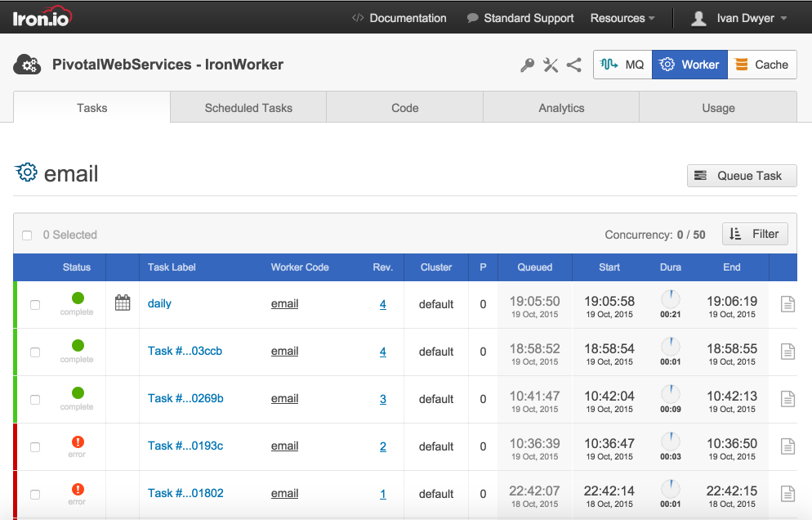Open the wrench and screwdriver settings icon

pyautogui.click(x=551, y=65)
